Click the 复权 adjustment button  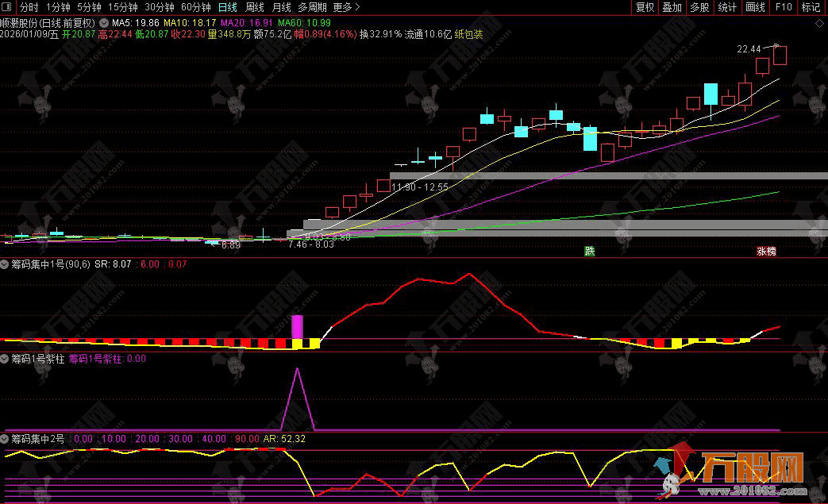pyautogui.click(x=645, y=7)
